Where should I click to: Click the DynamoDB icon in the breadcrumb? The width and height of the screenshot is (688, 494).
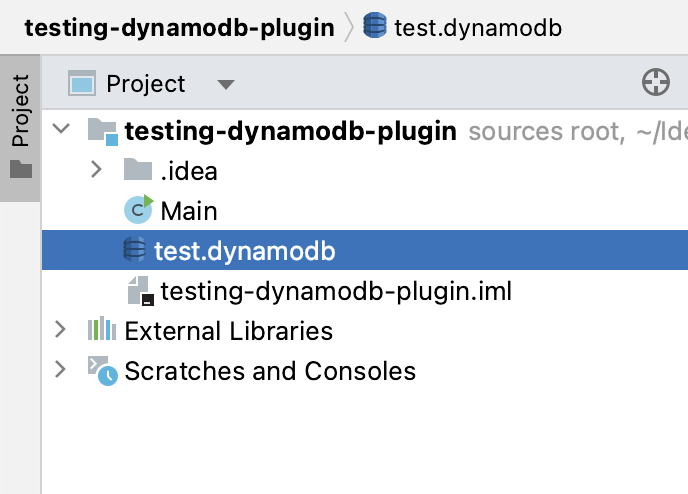point(375,25)
